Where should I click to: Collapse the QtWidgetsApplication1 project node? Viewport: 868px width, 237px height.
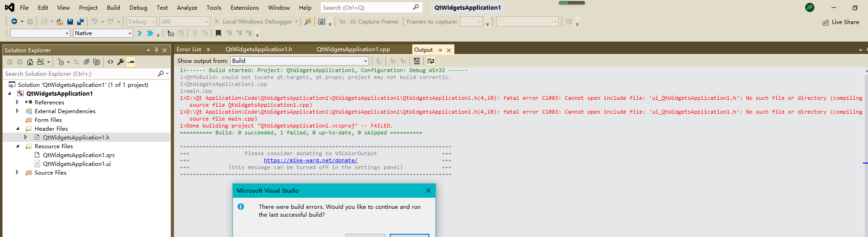[10, 93]
